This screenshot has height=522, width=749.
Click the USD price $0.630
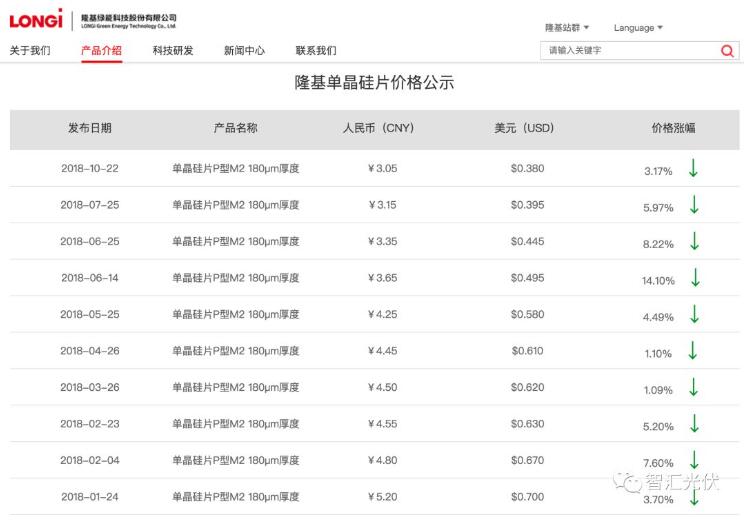coord(527,424)
